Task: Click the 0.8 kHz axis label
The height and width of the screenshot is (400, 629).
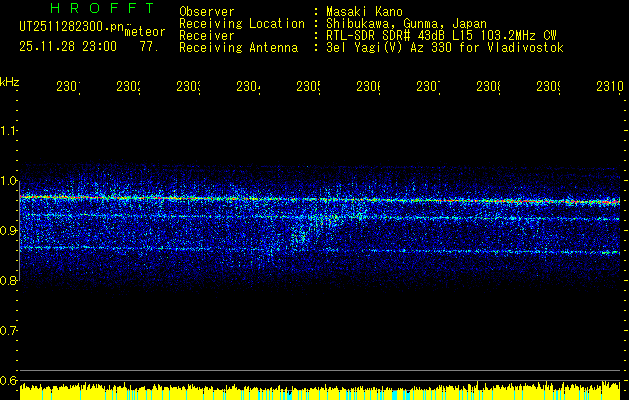Action: [8, 281]
